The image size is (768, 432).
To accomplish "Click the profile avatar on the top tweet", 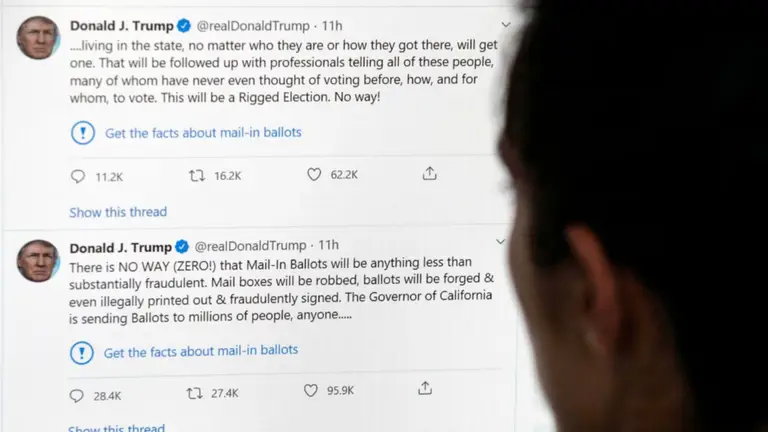I will click(38, 38).
